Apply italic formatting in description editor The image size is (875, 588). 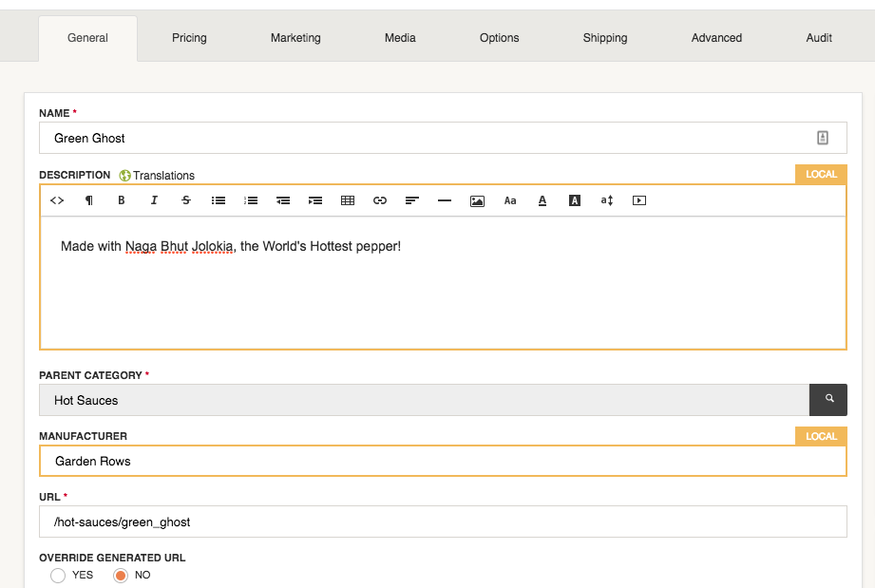click(x=154, y=200)
